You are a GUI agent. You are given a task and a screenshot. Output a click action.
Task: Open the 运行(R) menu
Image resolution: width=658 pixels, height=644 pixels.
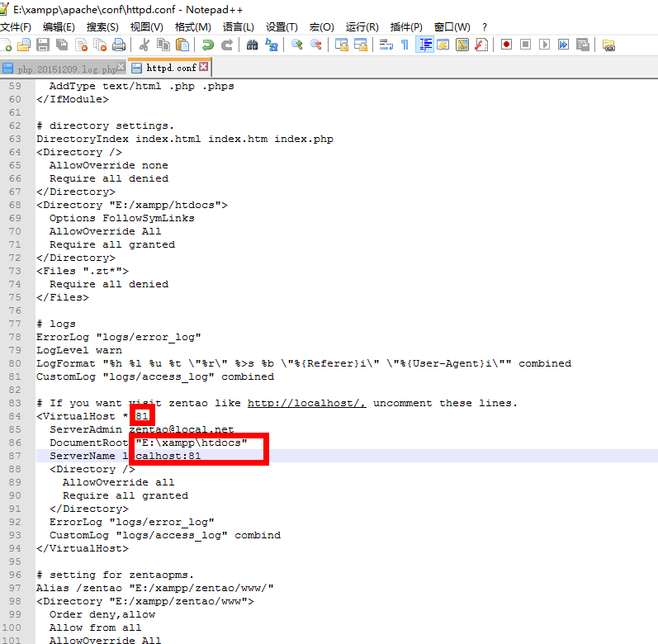(x=362, y=27)
